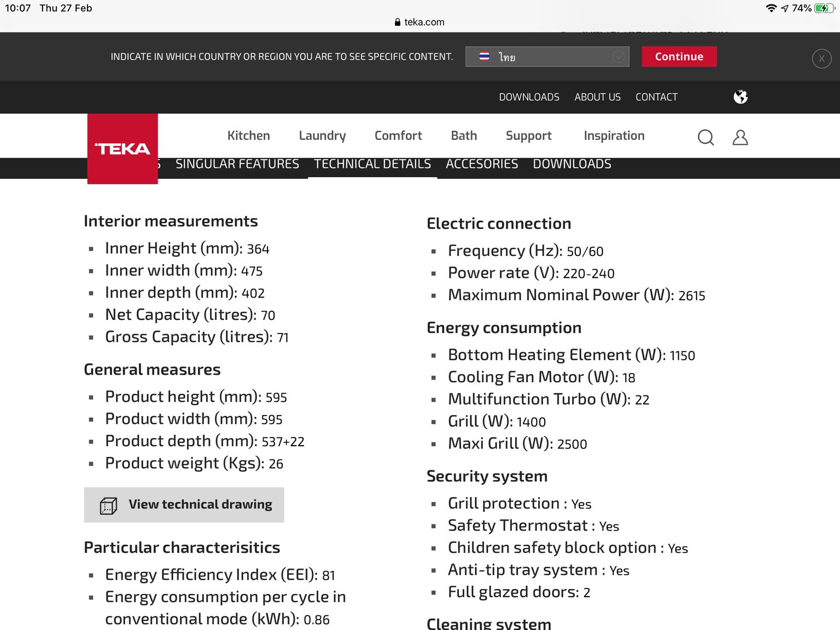The height and width of the screenshot is (630, 840).
Task: Select the Technical Details tab
Action: pos(372,164)
